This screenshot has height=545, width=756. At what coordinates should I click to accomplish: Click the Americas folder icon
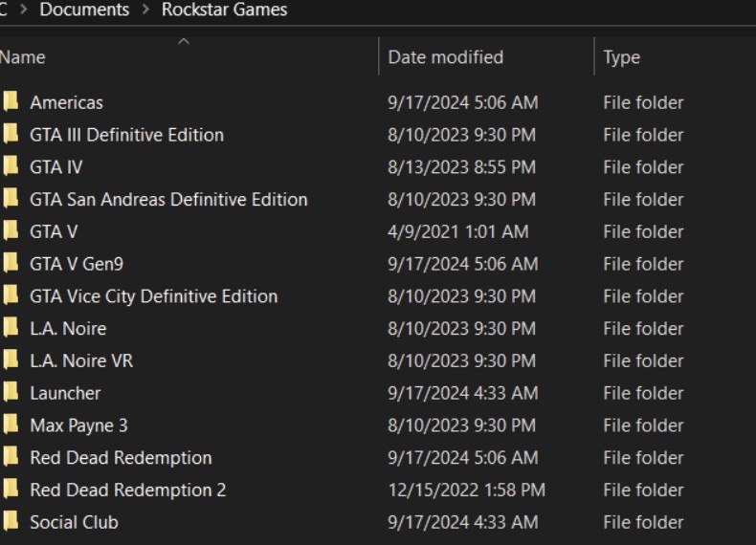pyautogui.click(x=11, y=102)
